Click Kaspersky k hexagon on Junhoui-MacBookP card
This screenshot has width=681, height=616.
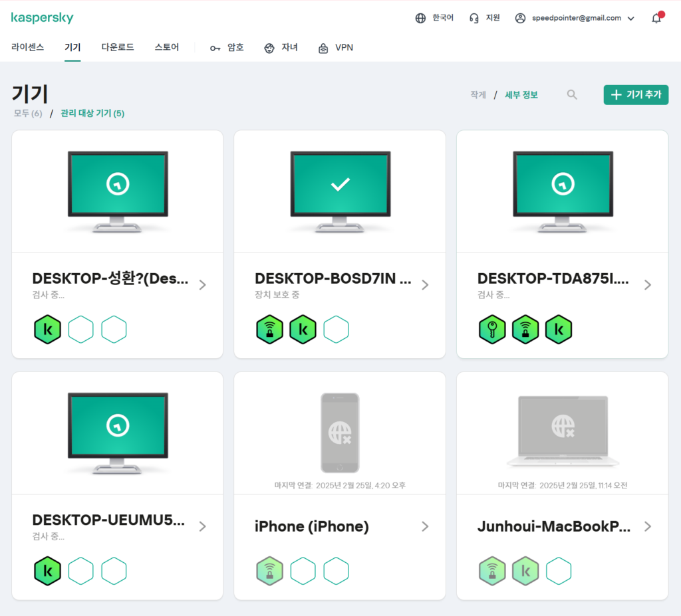coord(525,571)
